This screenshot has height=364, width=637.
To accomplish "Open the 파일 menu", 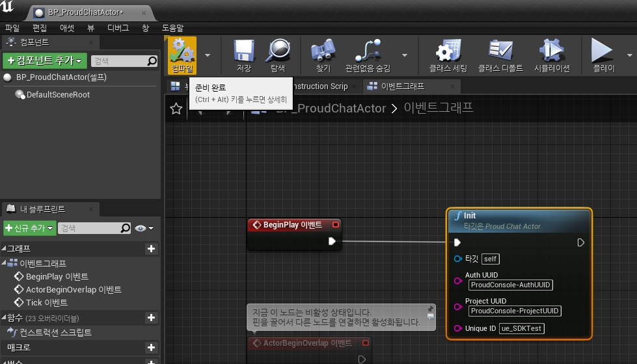I will coord(12,28).
